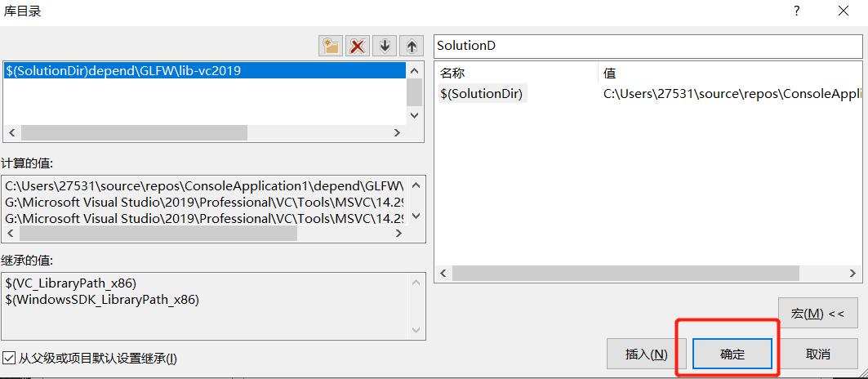Click the 取消 button
The height and width of the screenshot is (379, 868).
(817, 354)
